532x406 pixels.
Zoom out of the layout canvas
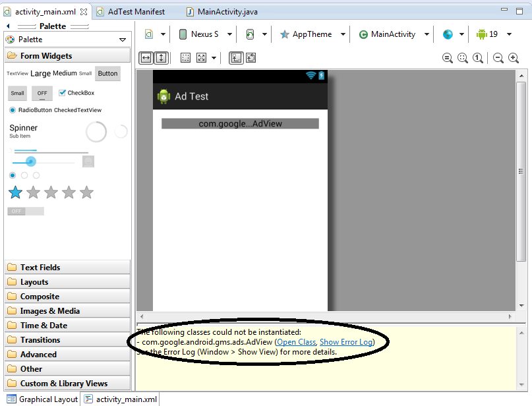(498, 59)
